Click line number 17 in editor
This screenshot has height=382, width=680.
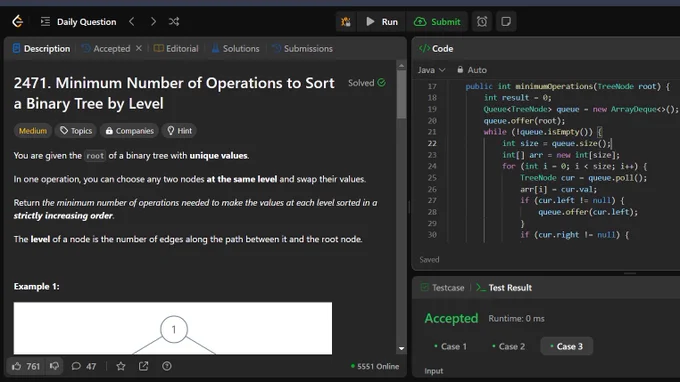click(x=432, y=86)
